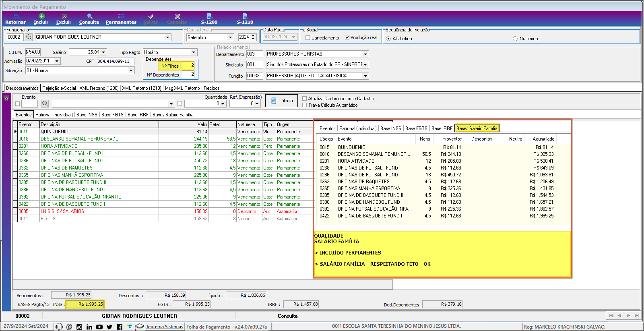Open the YouTube icon in status bar
This screenshot has height=331, width=644.
[99, 327]
